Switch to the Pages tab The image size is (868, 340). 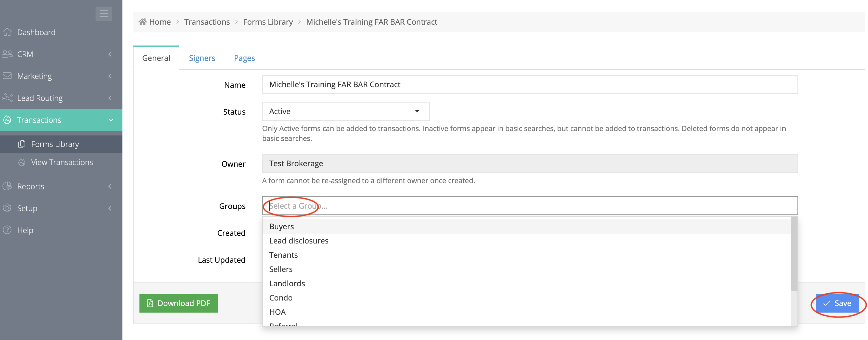click(x=244, y=58)
